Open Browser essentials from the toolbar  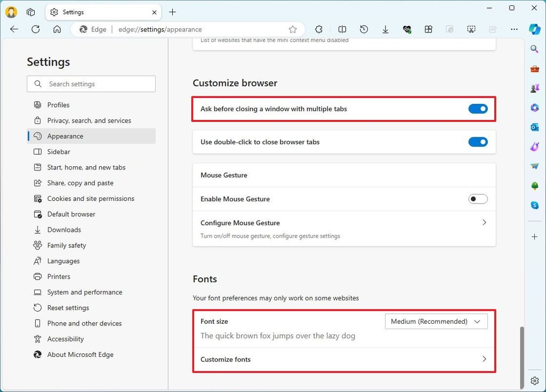point(407,29)
